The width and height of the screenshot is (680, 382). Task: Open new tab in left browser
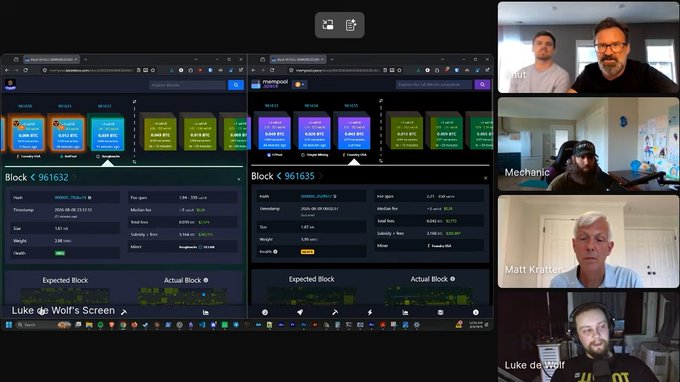[85, 59]
